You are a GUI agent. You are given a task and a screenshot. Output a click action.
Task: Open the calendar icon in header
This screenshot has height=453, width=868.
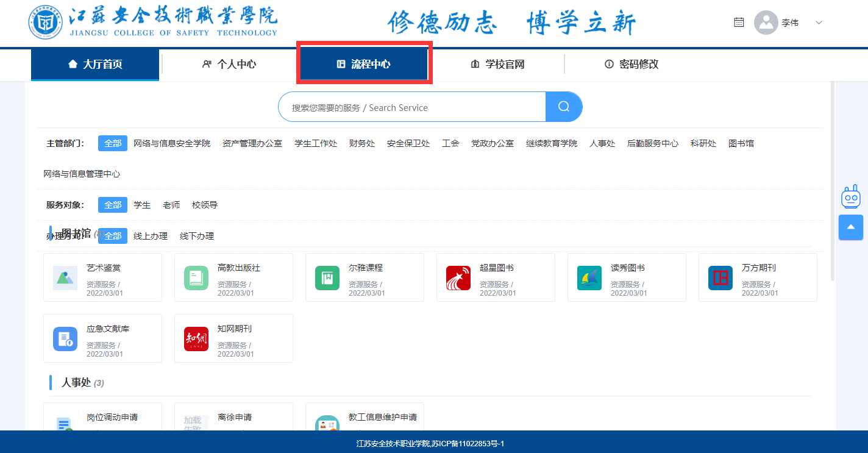(739, 23)
